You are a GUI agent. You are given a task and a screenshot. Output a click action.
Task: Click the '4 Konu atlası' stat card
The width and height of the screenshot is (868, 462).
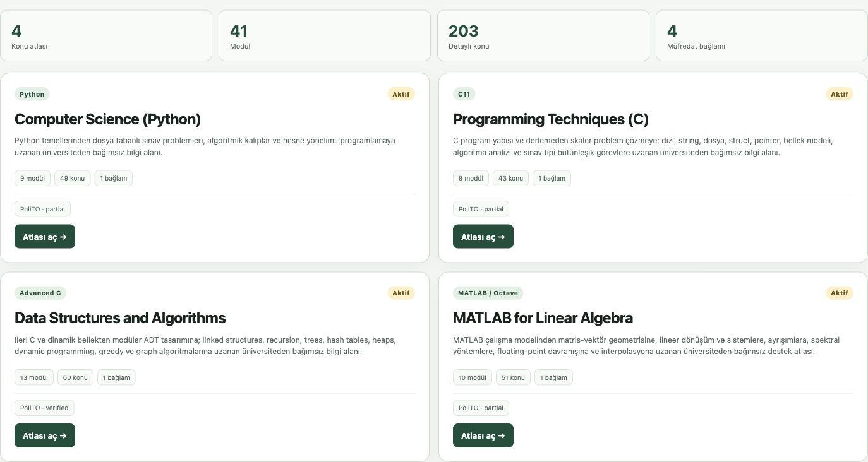point(106,35)
